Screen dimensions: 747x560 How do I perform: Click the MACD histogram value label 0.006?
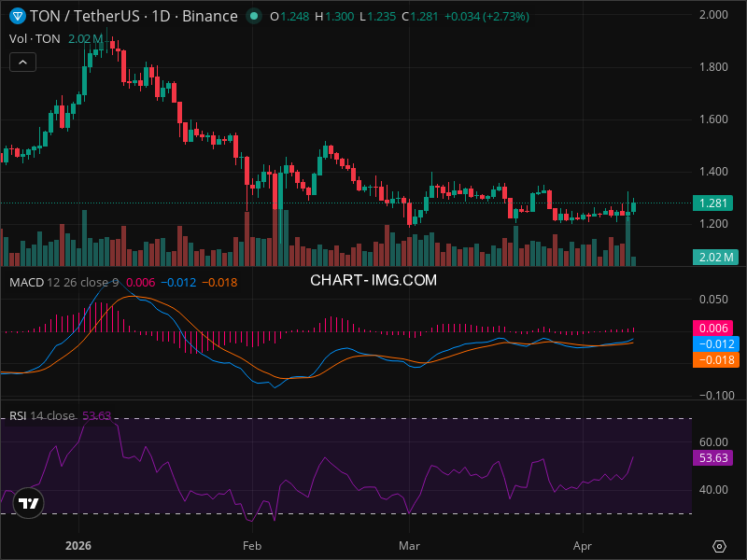[x=712, y=329]
